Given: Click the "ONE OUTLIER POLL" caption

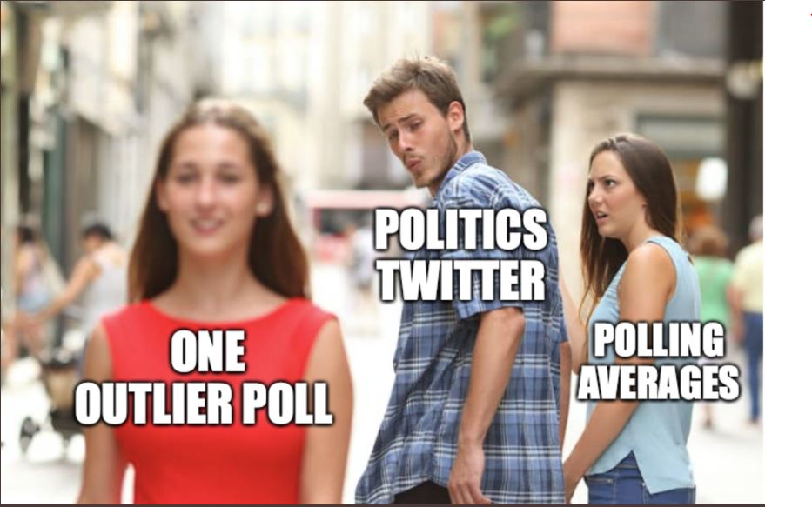Looking at the screenshot, I should coord(204,377).
